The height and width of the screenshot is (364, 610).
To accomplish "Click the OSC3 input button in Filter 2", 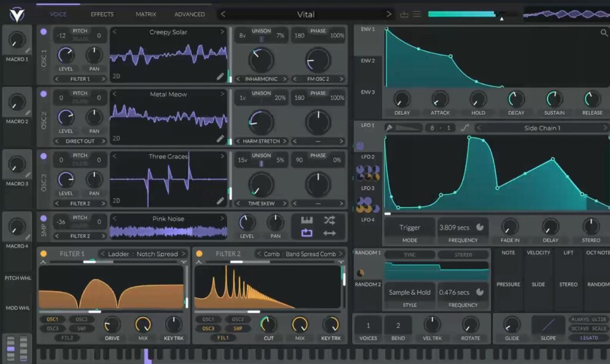I will [208, 328].
